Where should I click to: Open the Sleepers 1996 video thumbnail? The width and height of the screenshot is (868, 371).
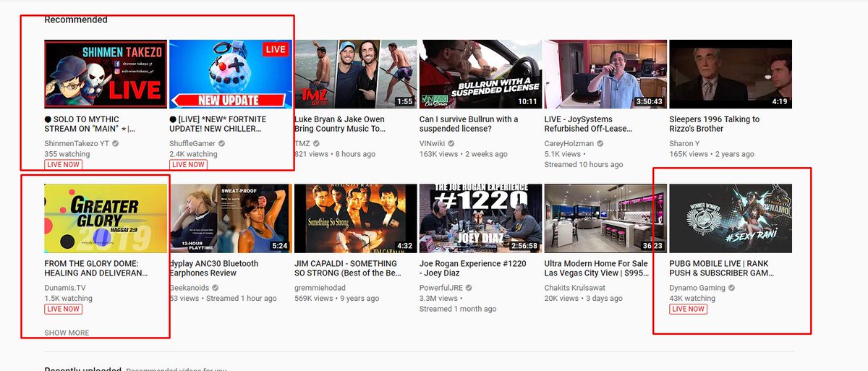[x=731, y=74]
